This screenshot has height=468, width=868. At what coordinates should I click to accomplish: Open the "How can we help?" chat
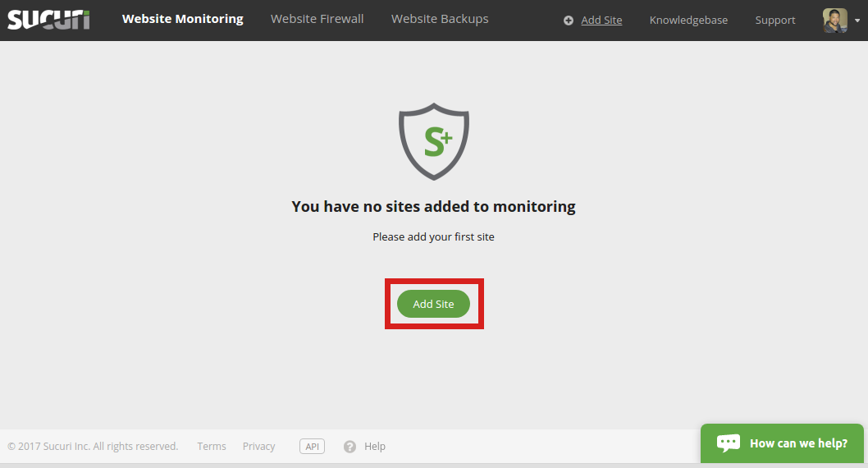tap(798, 443)
